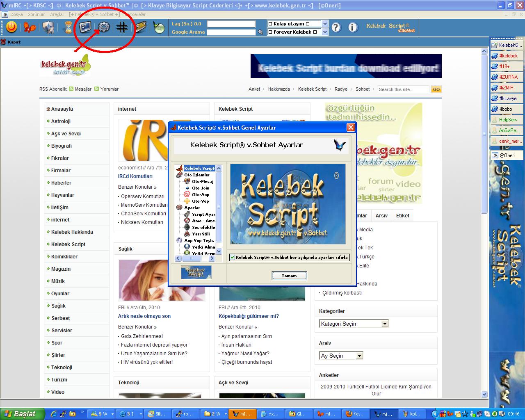
Task: Click the shield toolbar icon
Action: click(48, 27)
